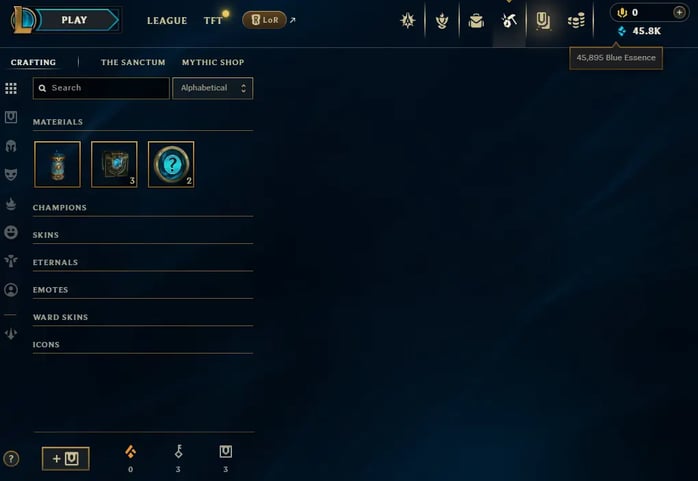Show all loot with grid icon
This screenshot has height=481, width=698.
click(x=11, y=88)
